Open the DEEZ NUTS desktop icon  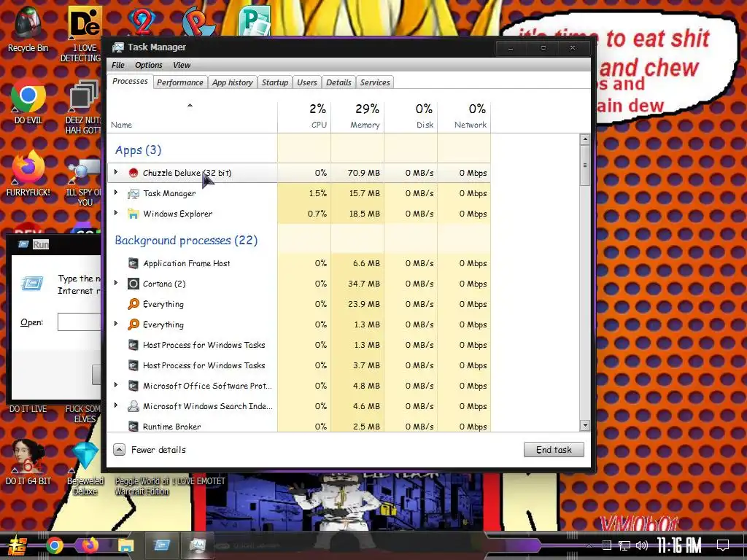(84, 106)
